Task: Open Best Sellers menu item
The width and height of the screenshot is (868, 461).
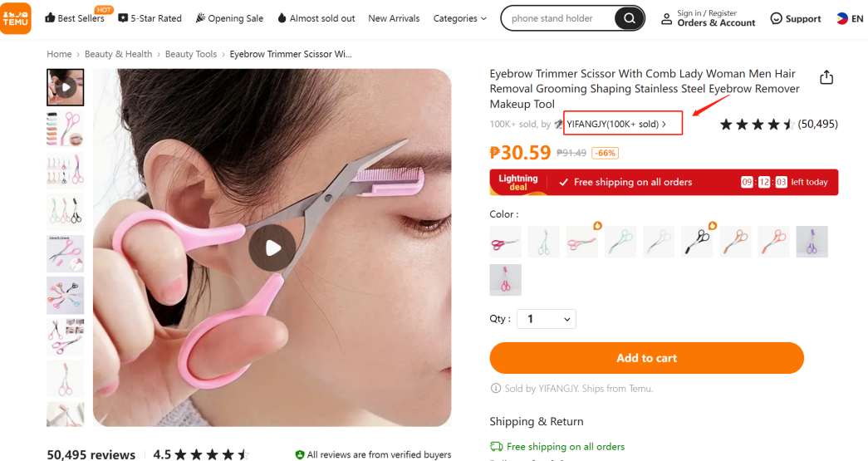Action: pos(75,18)
